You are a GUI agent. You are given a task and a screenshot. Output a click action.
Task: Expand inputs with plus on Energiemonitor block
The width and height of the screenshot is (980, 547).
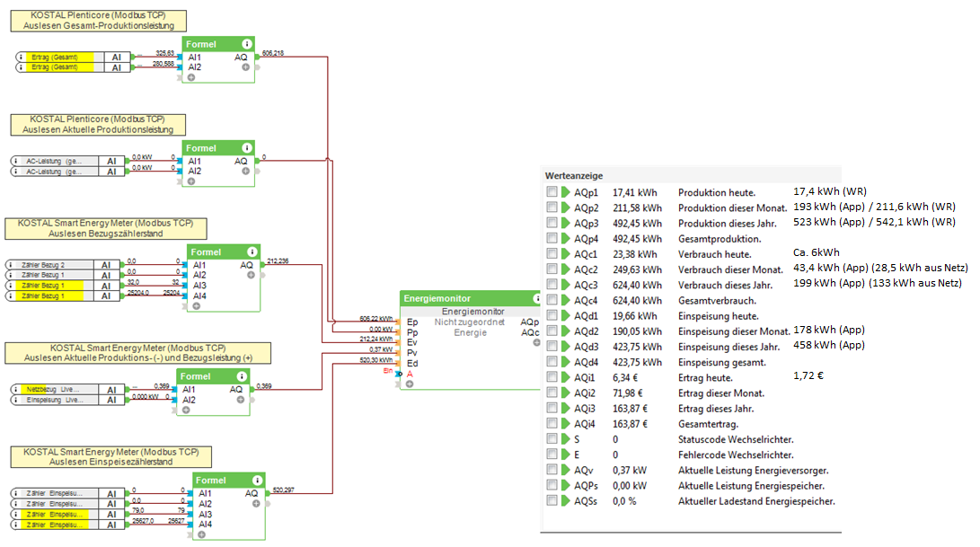click(410, 384)
